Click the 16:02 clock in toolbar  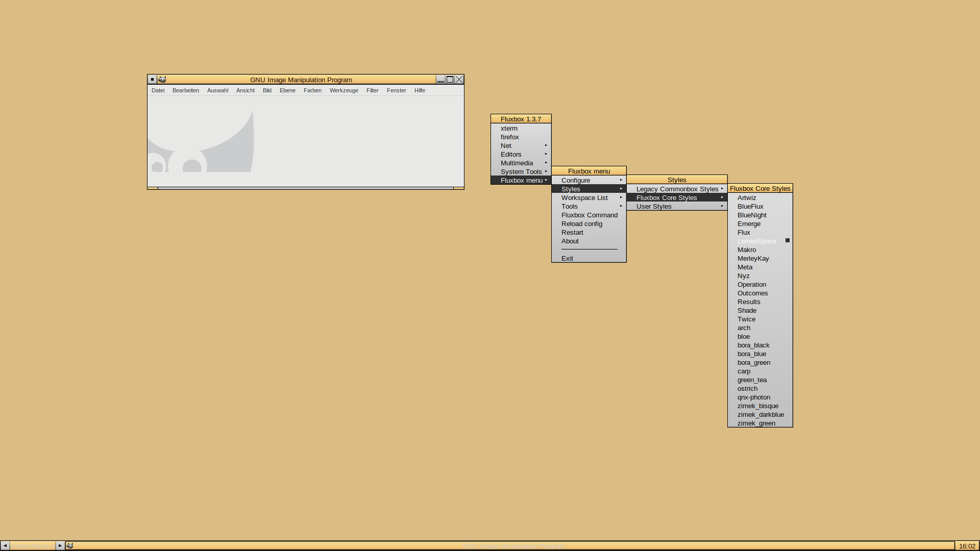(967, 546)
